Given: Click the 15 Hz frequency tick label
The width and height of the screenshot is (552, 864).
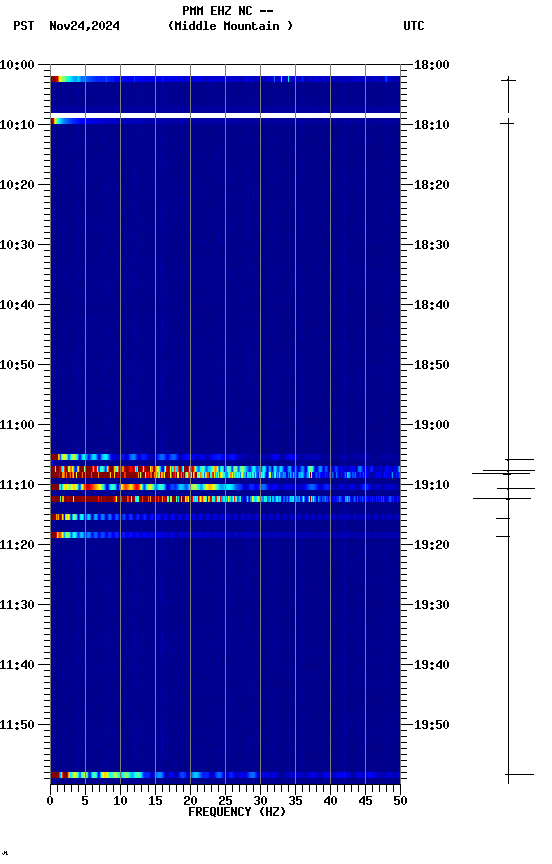Looking at the screenshot, I should pyautogui.click(x=155, y=801).
